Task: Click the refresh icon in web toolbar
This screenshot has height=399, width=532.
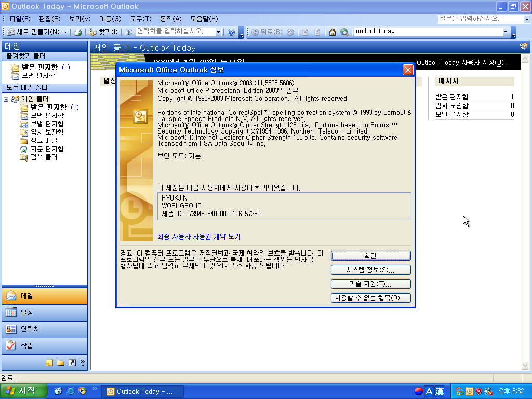Action: click(x=317, y=32)
